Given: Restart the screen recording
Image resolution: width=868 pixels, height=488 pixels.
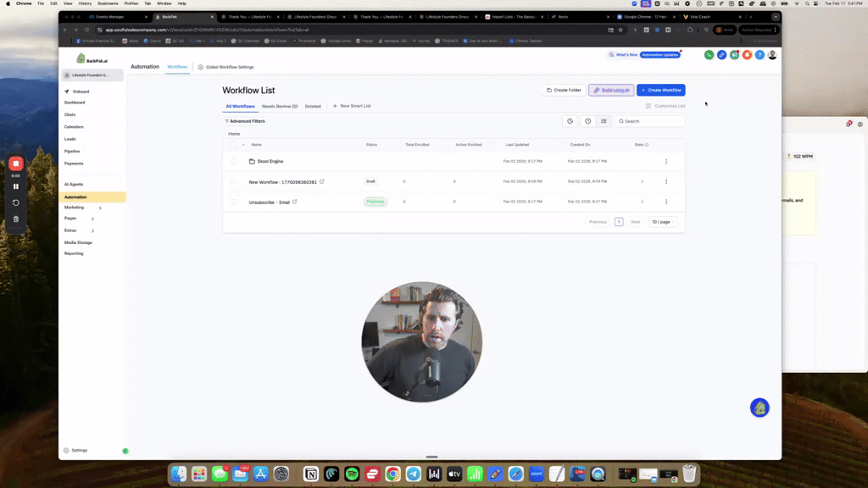Looking at the screenshot, I should 15,202.
